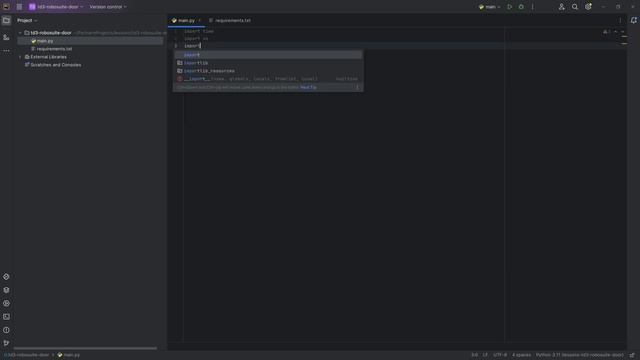The image size is (640, 360).
Task: Open the inspections warnings widget
Action: pos(607,32)
